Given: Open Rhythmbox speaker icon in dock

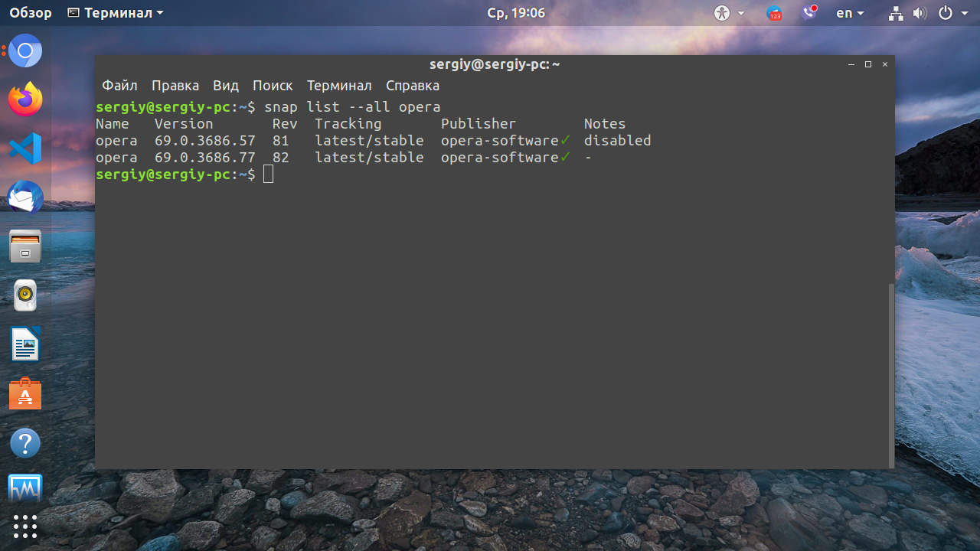Looking at the screenshot, I should [25, 295].
